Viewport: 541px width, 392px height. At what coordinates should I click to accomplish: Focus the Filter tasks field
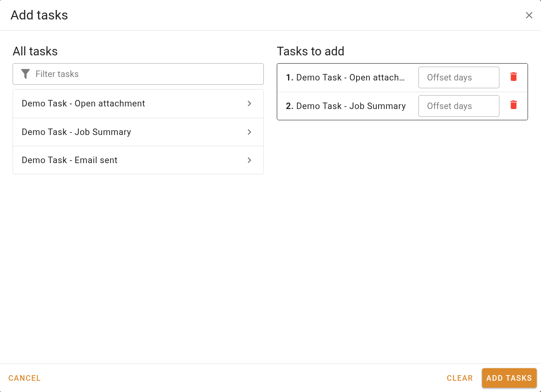coord(138,74)
